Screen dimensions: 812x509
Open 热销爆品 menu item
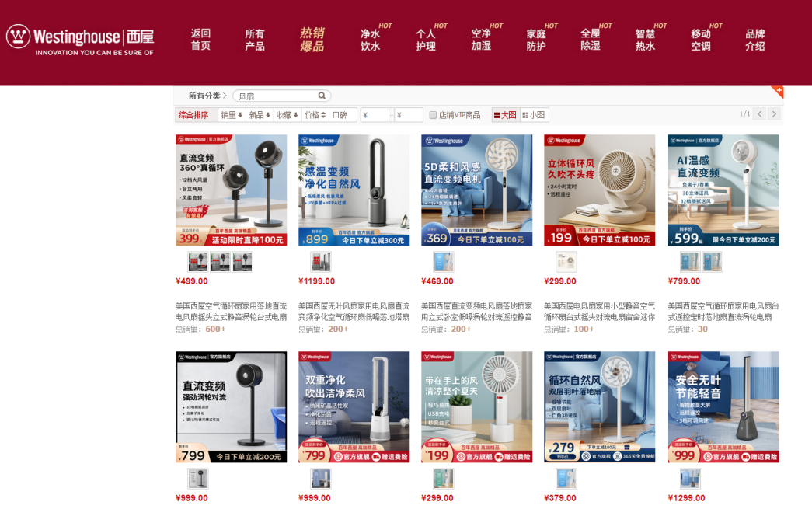(x=312, y=40)
